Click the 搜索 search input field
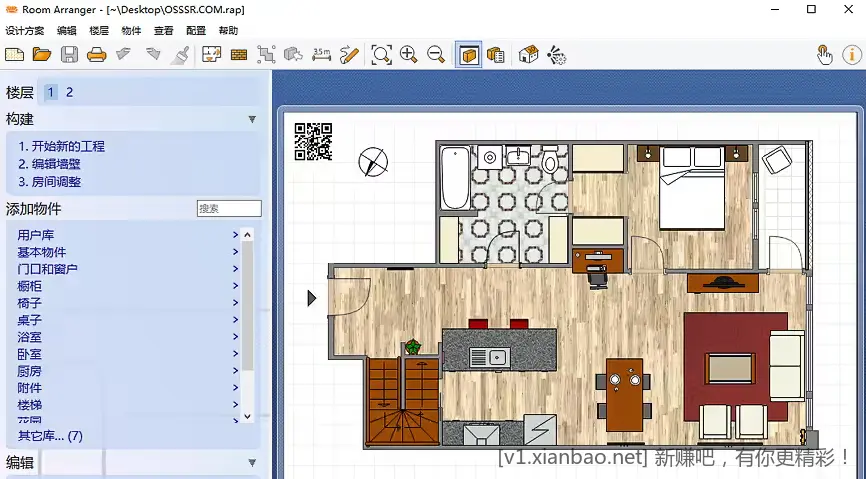 [x=229, y=209]
